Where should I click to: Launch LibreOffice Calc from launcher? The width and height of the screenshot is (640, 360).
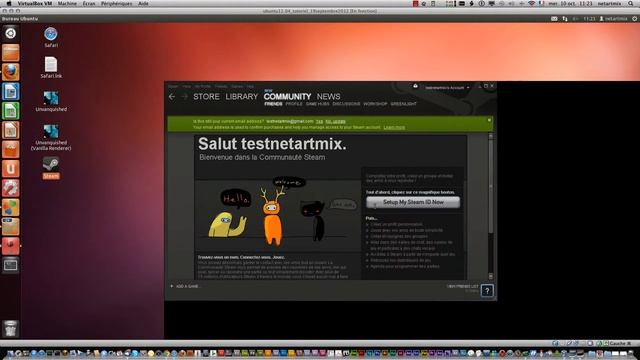[11, 111]
